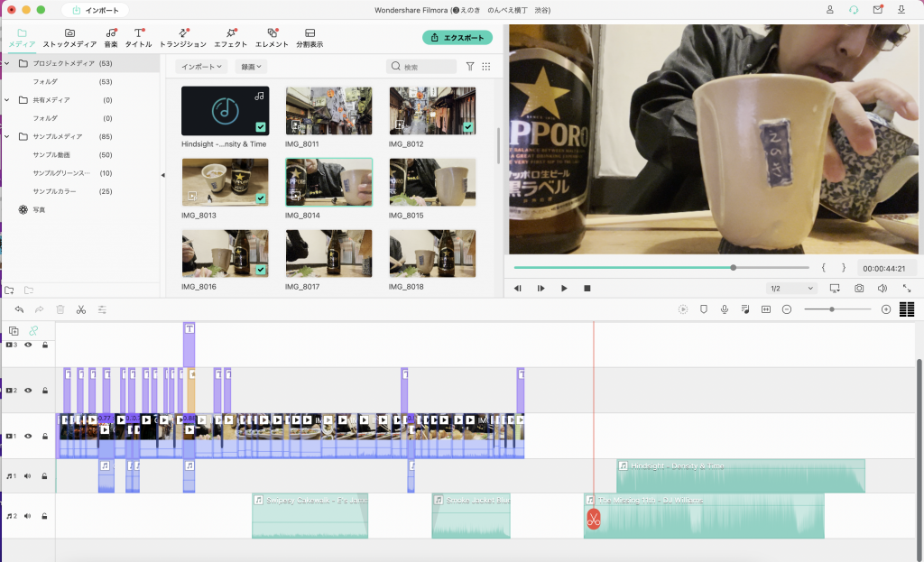Collapse the 共有メディア folder
Viewport: 924px width, 562px height.
[x=6, y=100]
